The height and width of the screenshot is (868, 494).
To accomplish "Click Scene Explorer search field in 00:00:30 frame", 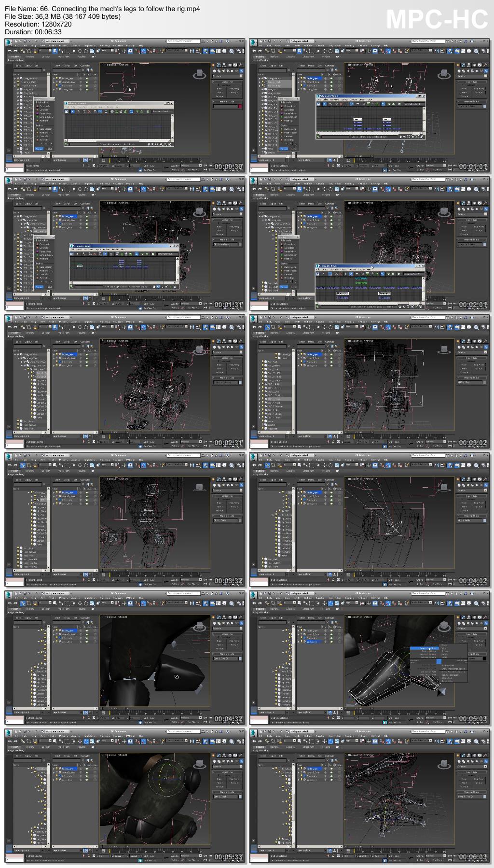I will point(28,70).
